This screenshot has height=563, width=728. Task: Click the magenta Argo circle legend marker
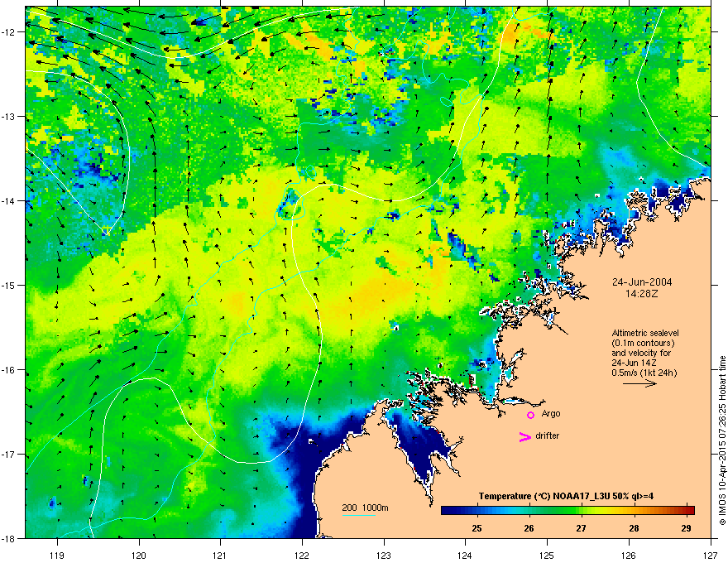(x=530, y=415)
